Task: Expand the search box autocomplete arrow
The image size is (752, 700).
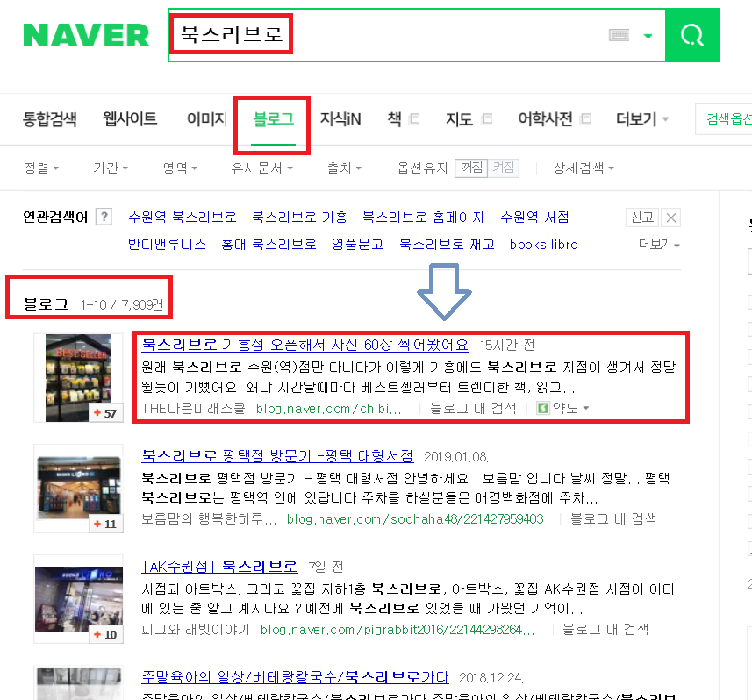Action: [648, 35]
